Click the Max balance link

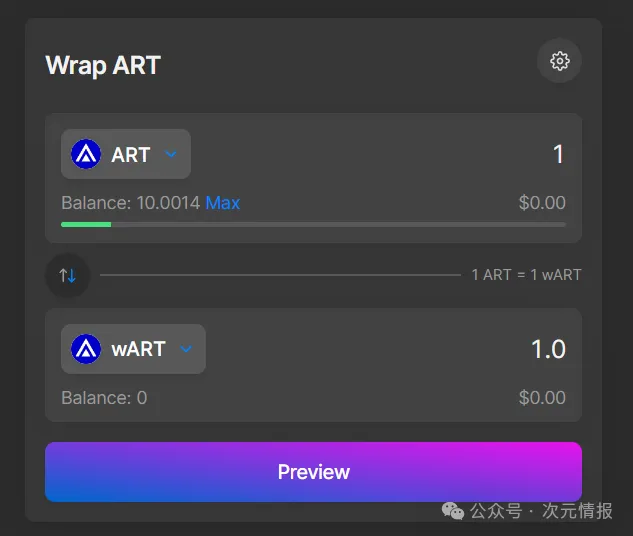223,203
